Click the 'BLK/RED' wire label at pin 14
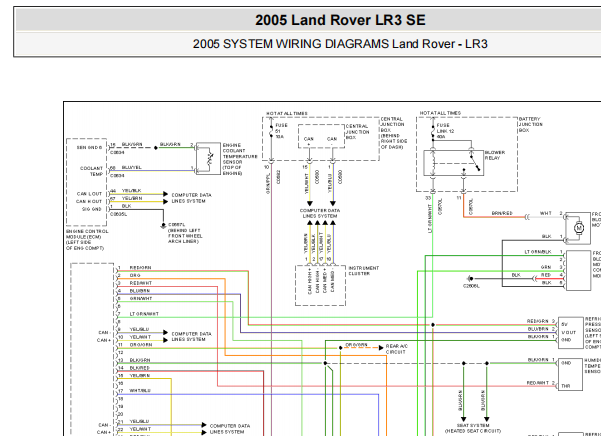Screen dimensions: 601x436 point(140,368)
